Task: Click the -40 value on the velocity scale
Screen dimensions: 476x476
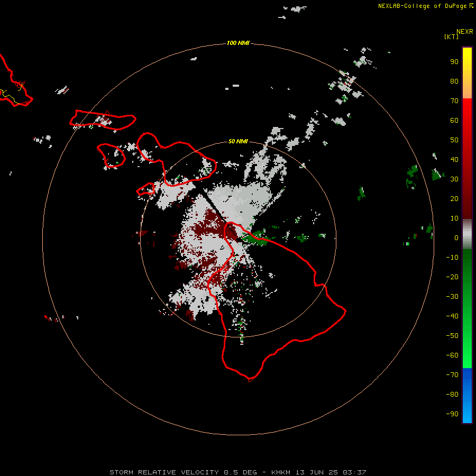Action: (452, 316)
